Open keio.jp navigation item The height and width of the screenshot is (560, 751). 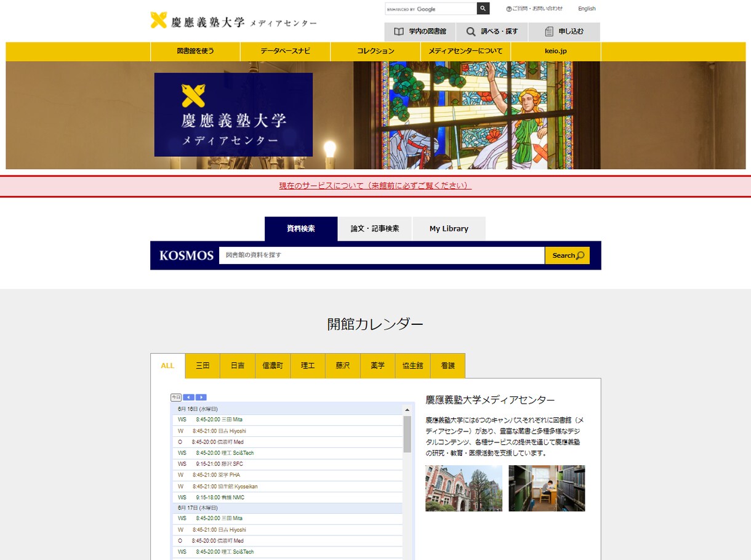[x=555, y=51]
